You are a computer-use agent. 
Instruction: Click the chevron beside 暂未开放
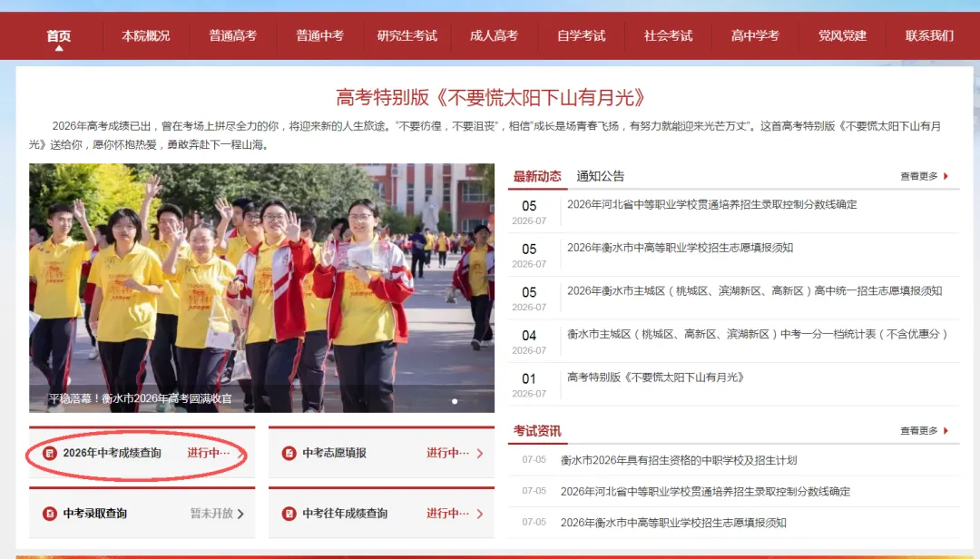click(240, 514)
